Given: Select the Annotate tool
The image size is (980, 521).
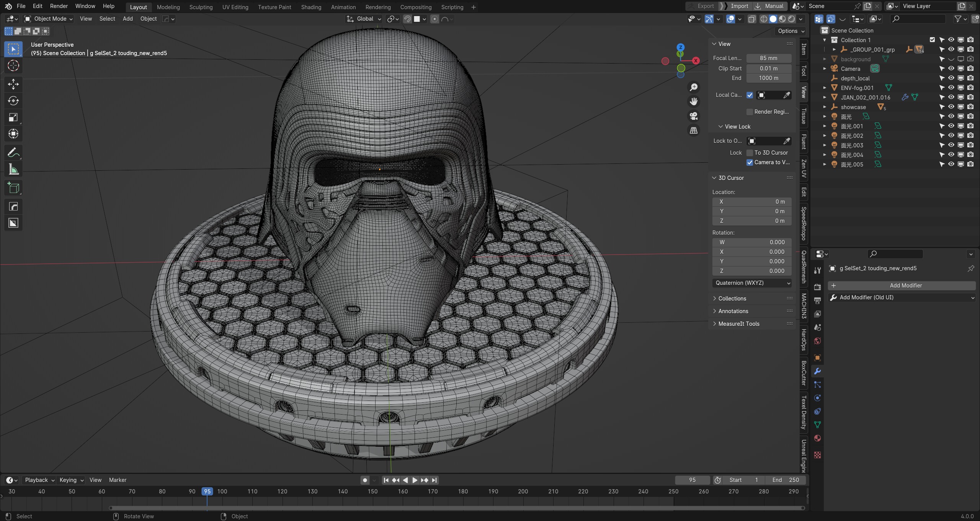Looking at the screenshot, I should tap(13, 153).
